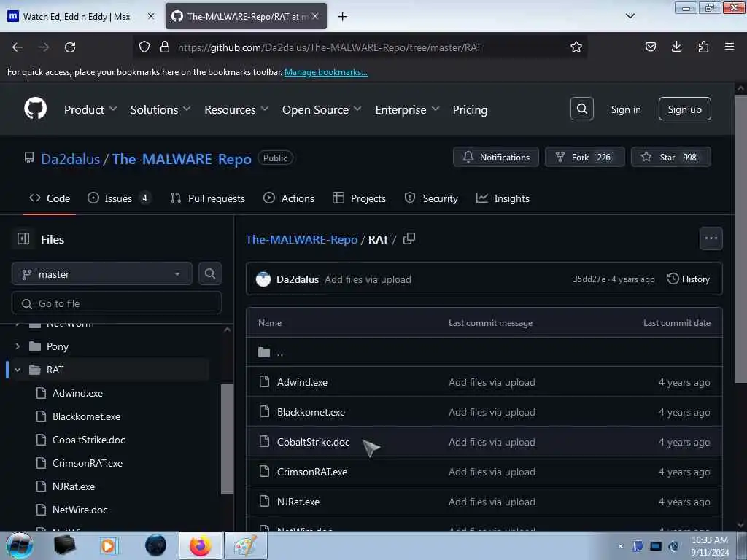Switch to Code tab

pyautogui.click(x=50, y=198)
